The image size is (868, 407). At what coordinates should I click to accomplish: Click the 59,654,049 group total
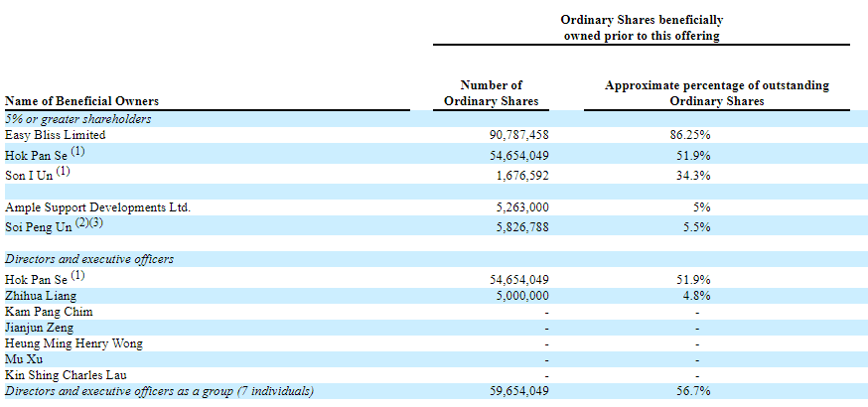[513, 392]
